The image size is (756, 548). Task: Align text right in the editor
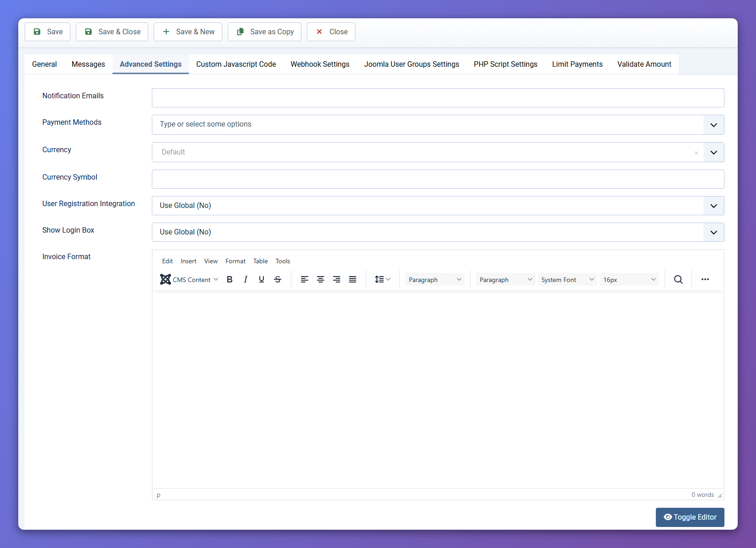point(337,279)
